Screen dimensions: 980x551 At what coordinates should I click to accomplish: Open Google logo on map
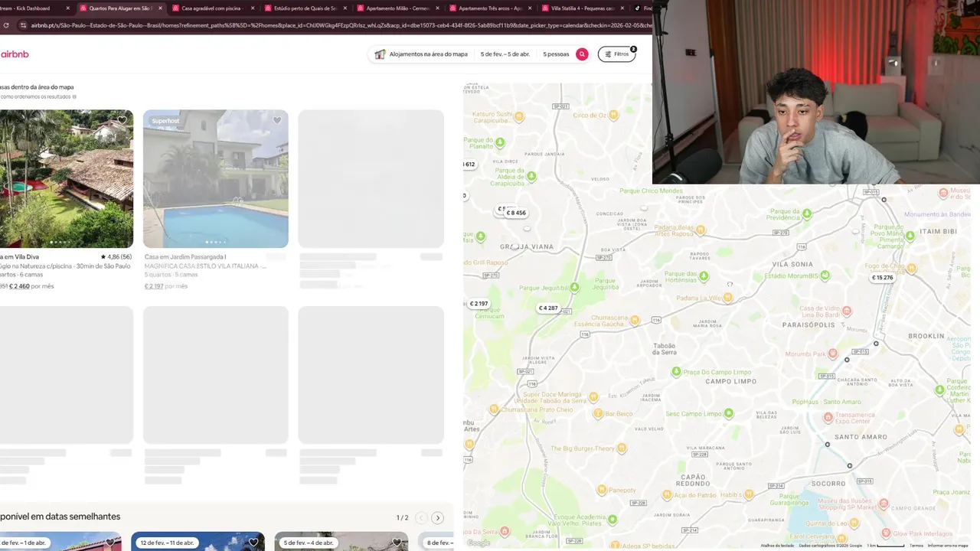479,543
